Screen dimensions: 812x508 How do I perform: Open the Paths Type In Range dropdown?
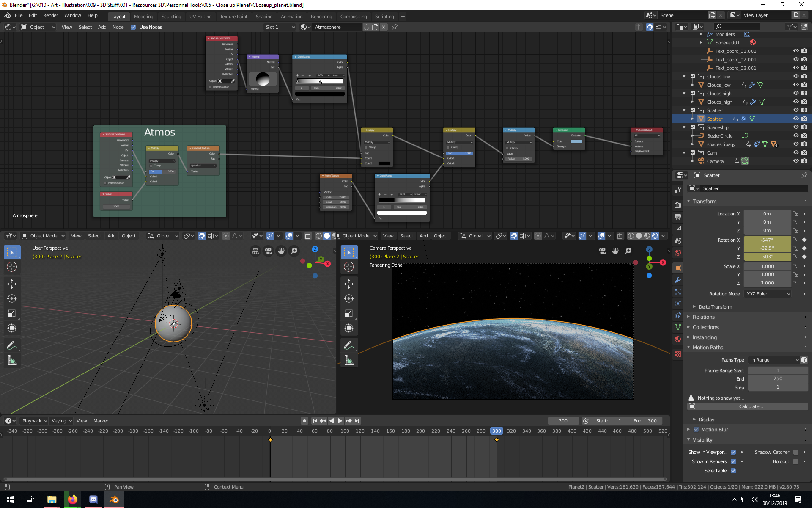(x=774, y=360)
